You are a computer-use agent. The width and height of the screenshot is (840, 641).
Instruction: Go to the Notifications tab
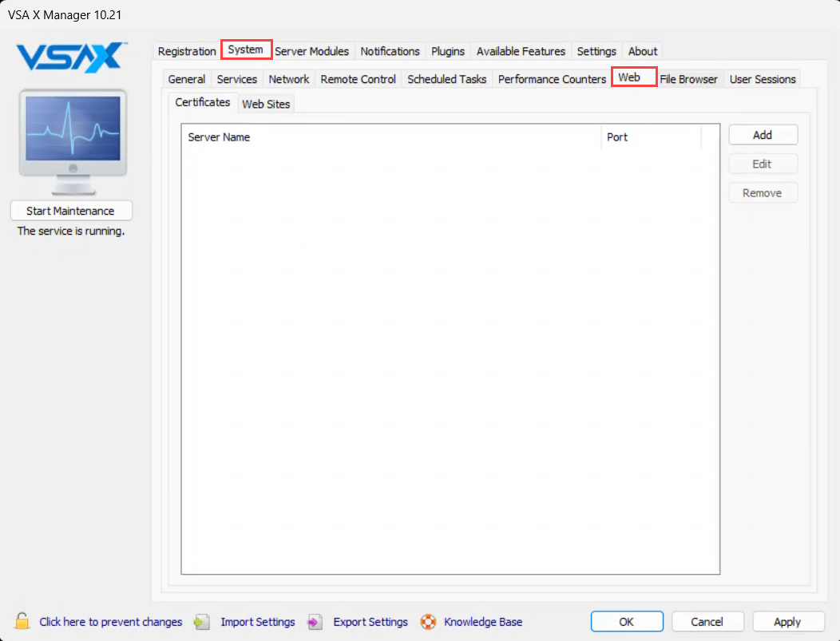click(390, 51)
